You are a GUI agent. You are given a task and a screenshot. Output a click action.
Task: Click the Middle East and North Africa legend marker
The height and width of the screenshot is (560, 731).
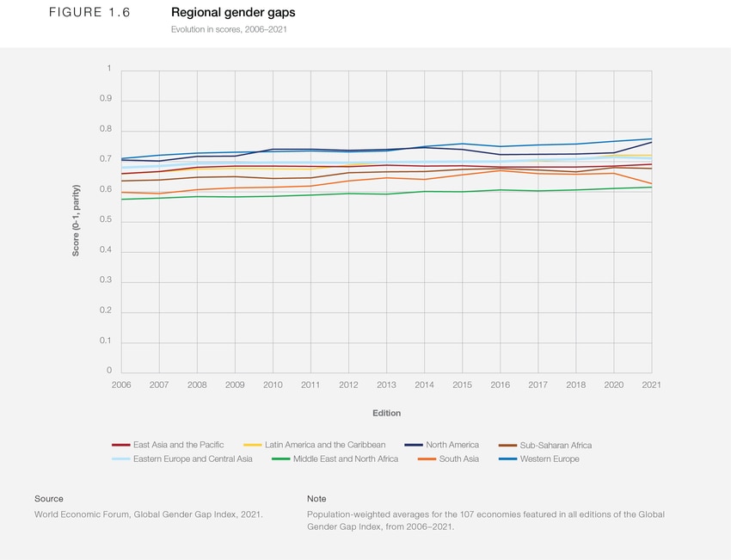280,459
